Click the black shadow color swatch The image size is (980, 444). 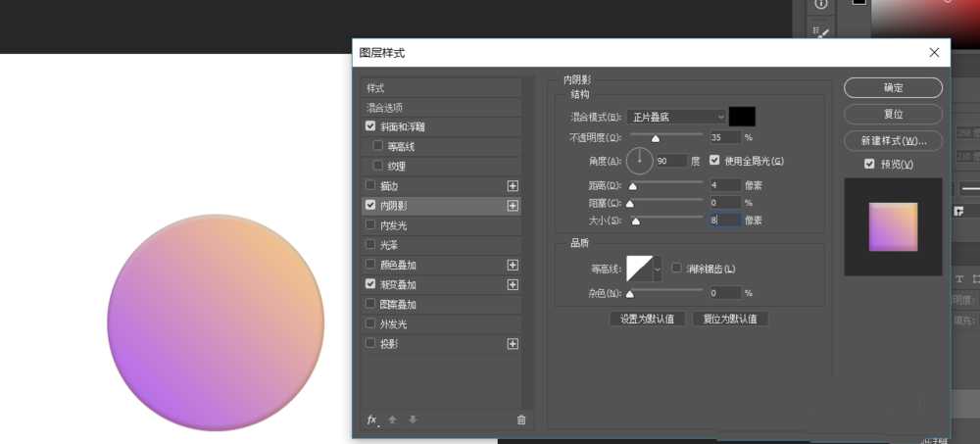pyautogui.click(x=742, y=117)
